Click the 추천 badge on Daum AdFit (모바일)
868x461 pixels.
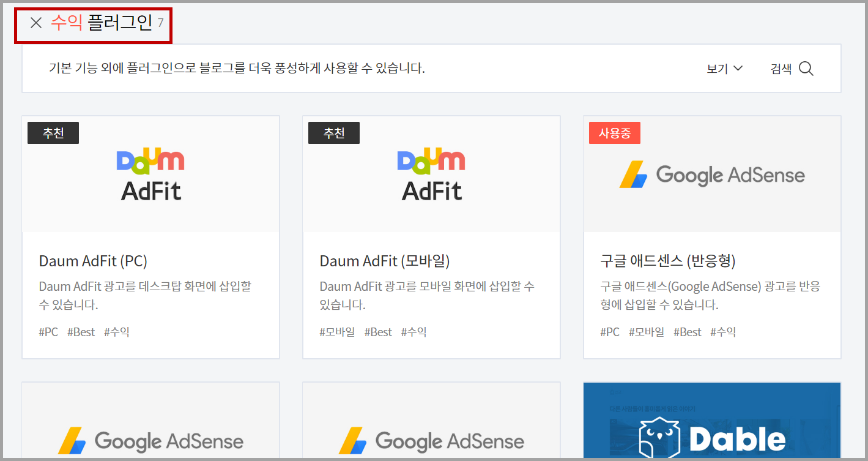pyautogui.click(x=334, y=133)
